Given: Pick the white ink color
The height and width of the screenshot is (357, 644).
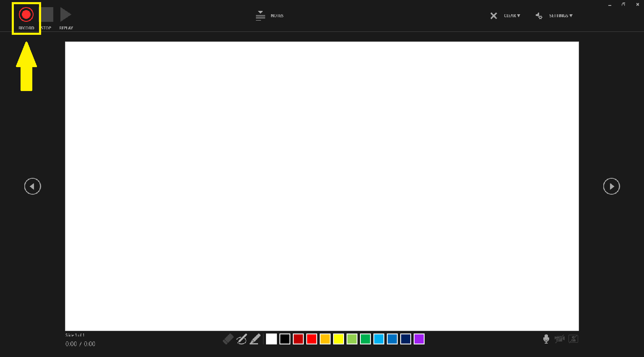Looking at the screenshot, I should pyautogui.click(x=271, y=339).
